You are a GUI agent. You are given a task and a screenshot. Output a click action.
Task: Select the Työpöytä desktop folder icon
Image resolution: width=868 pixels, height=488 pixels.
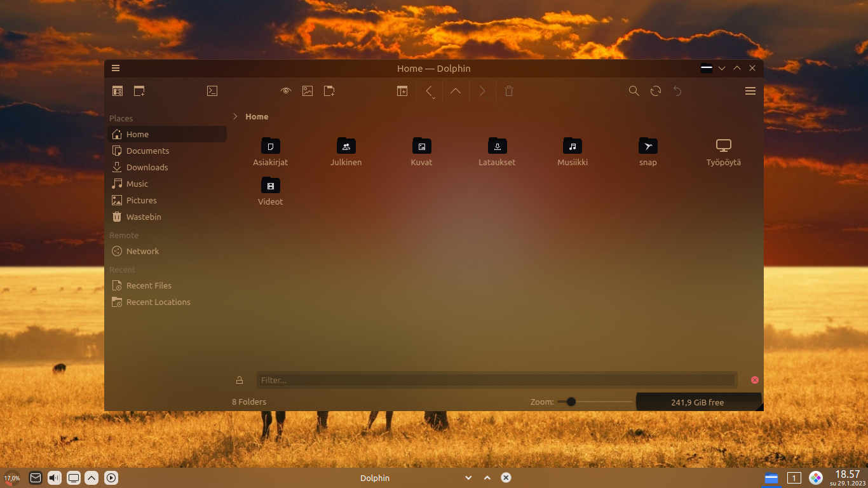point(724,146)
